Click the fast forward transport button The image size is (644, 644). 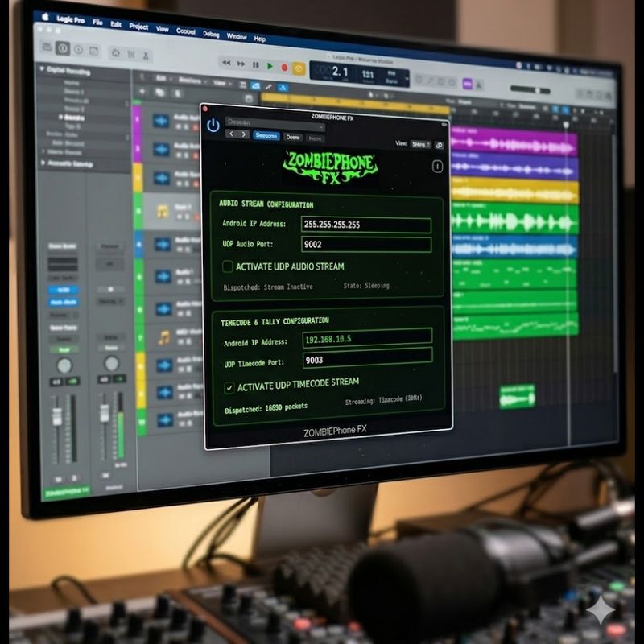tap(241, 64)
